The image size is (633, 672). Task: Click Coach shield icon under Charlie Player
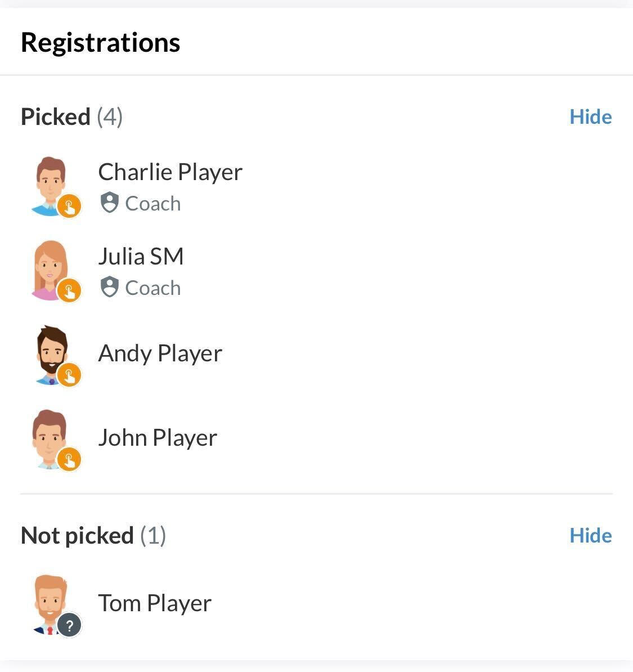(109, 203)
